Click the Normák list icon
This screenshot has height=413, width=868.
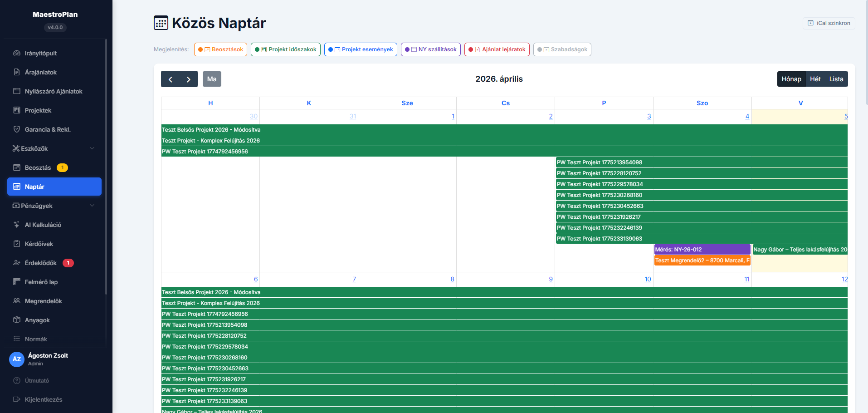pyautogui.click(x=17, y=339)
